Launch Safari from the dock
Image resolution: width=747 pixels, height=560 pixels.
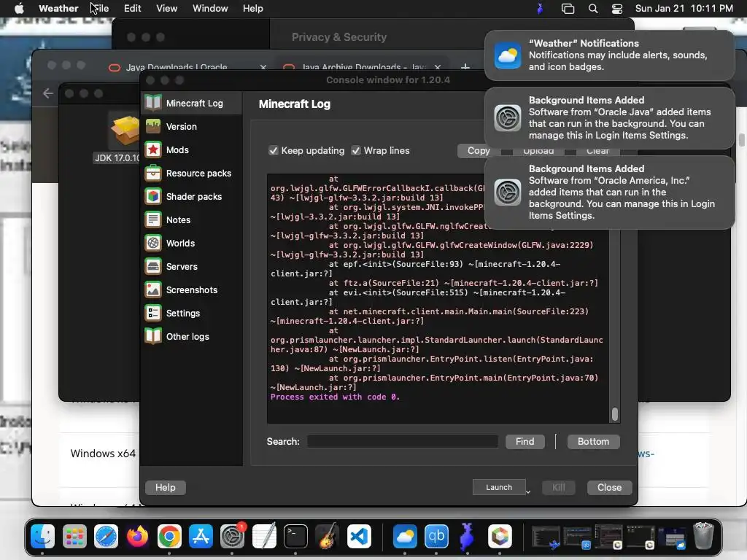[x=106, y=537]
